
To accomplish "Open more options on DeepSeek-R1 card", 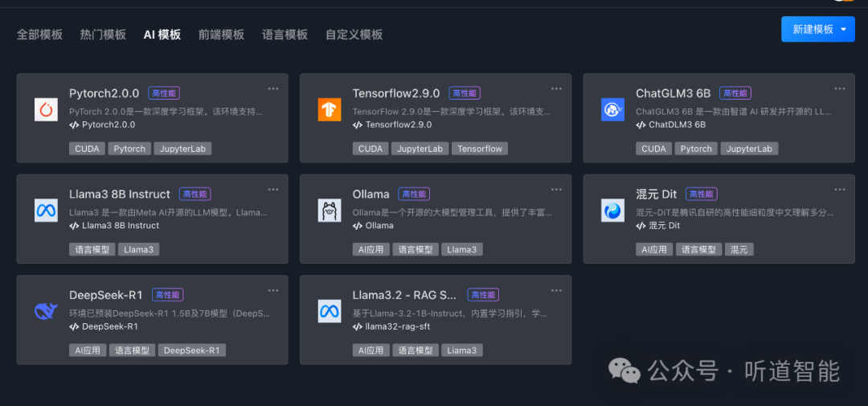I will pyautogui.click(x=273, y=290).
